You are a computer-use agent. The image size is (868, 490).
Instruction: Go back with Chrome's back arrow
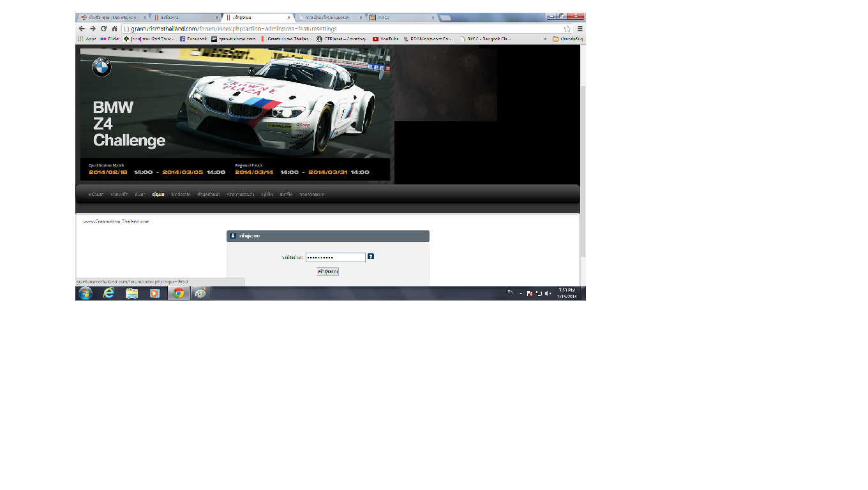tap(82, 29)
